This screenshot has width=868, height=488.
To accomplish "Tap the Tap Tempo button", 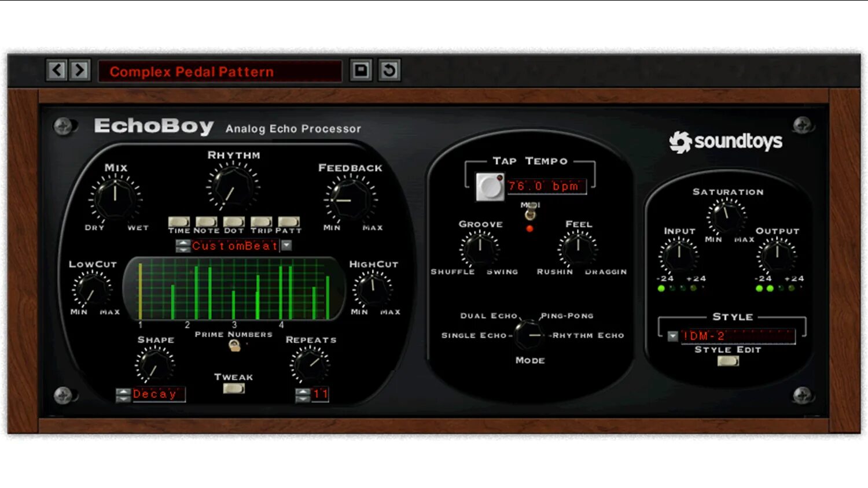I will (x=490, y=187).
